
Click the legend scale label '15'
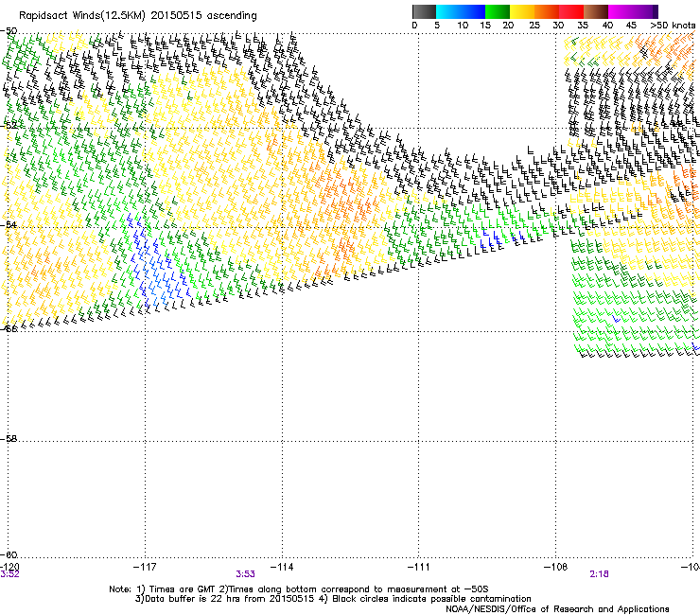pos(485,26)
